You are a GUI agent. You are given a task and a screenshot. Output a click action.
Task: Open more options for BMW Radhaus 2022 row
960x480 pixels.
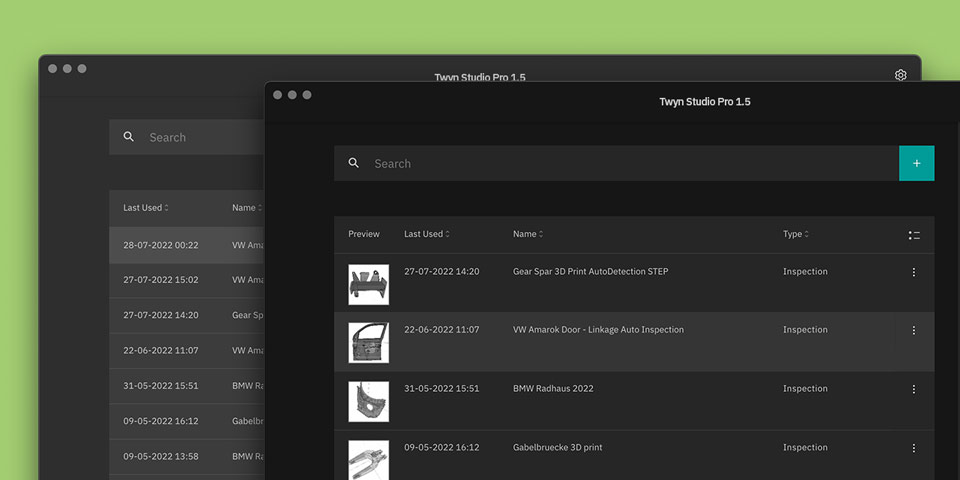(x=913, y=389)
